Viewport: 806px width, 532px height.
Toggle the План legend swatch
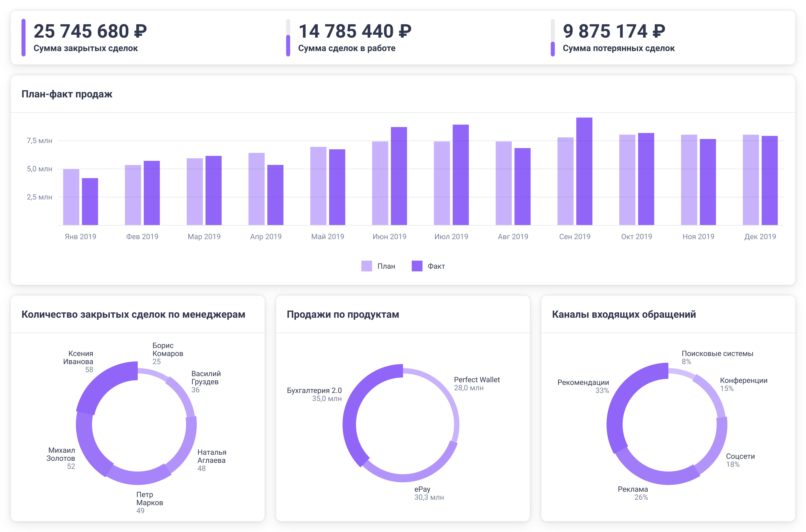[366, 266]
